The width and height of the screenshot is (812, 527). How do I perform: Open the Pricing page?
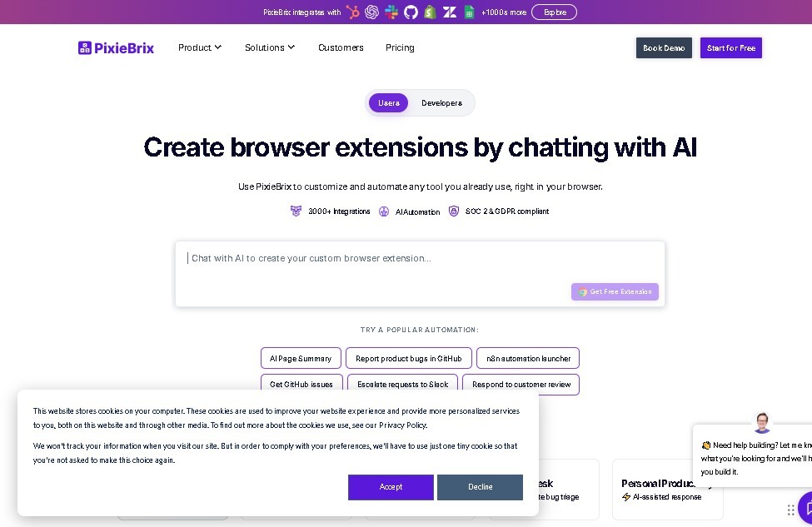[x=400, y=47]
